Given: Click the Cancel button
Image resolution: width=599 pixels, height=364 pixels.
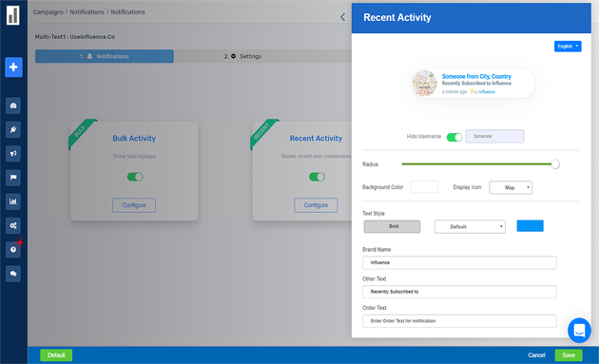Looking at the screenshot, I should [536, 355].
